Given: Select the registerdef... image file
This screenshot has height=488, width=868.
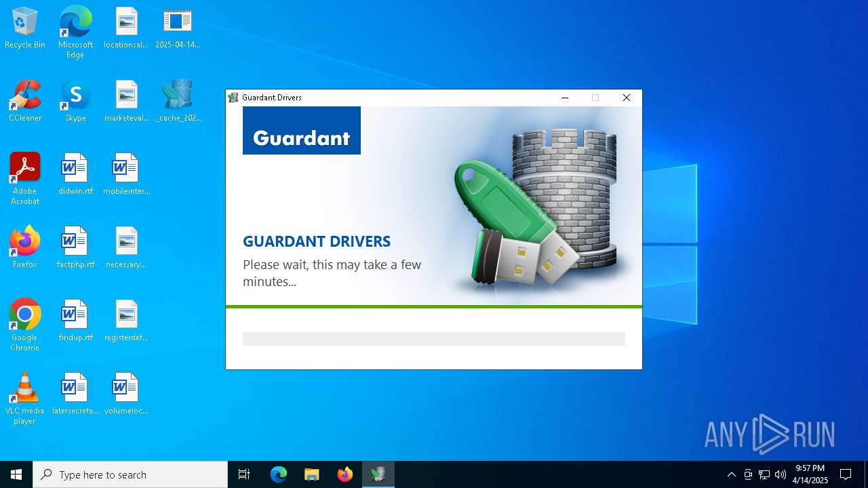Looking at the screenshot, I should (x=126, y=321).
